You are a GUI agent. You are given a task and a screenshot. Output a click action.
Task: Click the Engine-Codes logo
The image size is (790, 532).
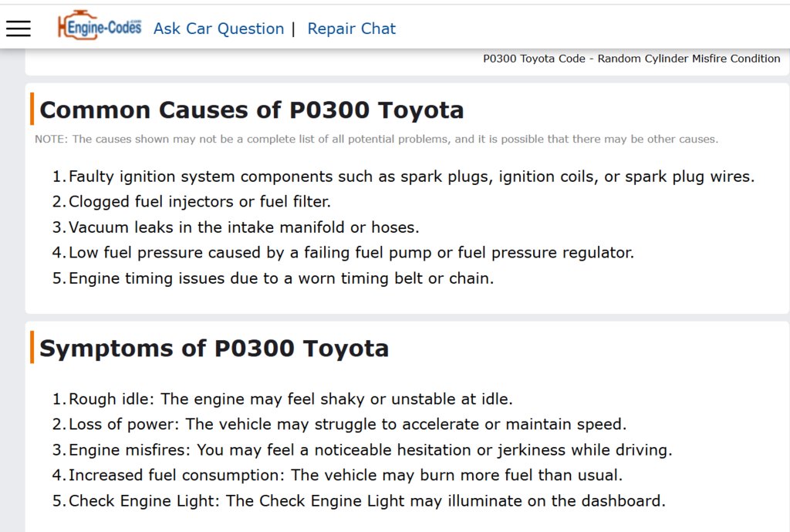[x=100, y=25]
